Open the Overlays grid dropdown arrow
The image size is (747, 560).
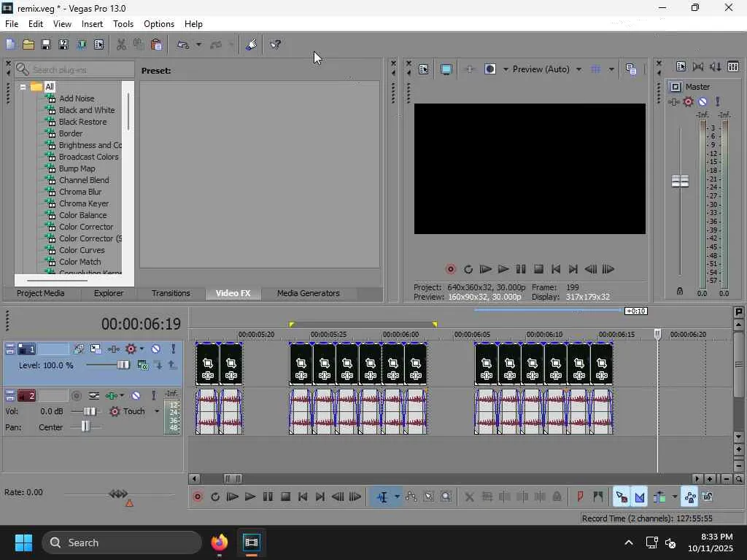point(611,69)
